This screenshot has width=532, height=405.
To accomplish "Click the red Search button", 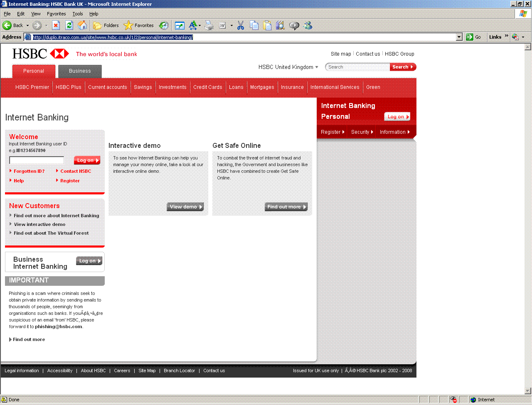I will [x=403, y=67].
